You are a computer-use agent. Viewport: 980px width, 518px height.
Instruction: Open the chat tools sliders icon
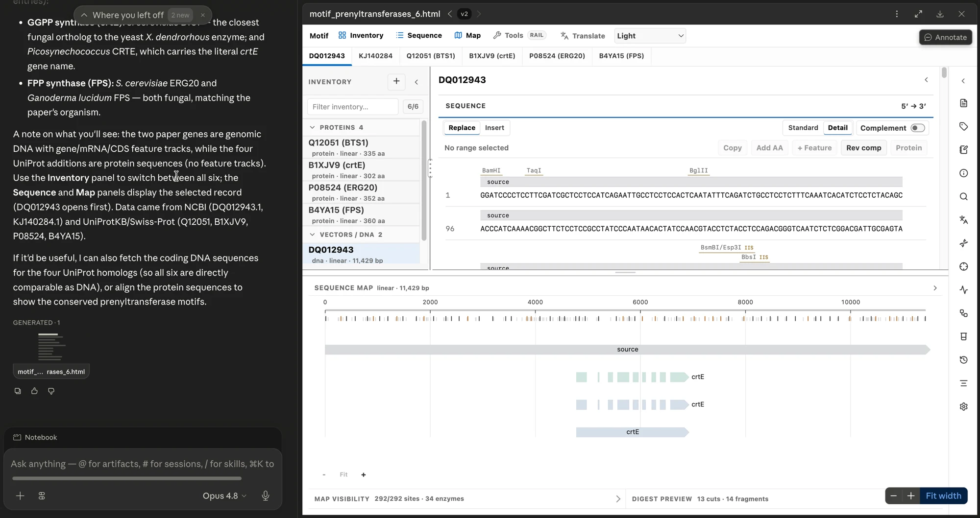(x=42, y=495)
